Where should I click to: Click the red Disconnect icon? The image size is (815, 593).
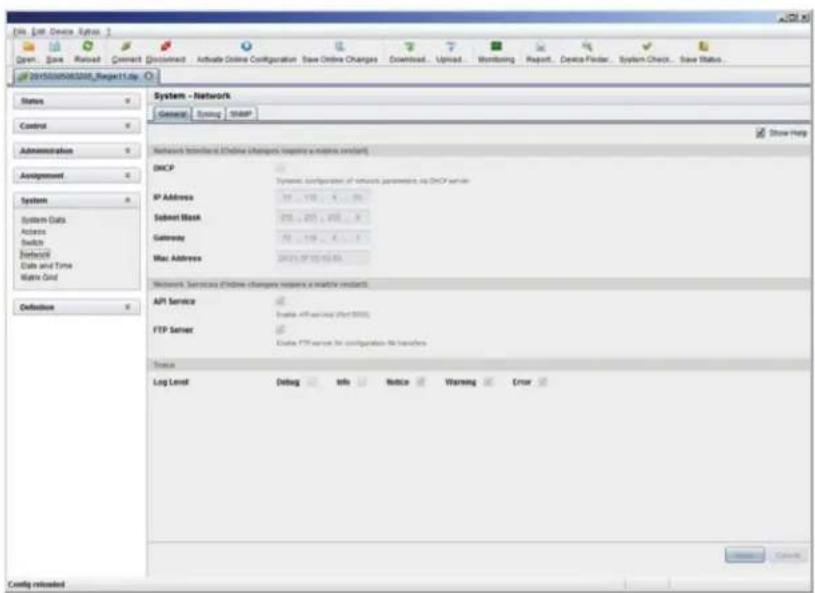(166, 47)
